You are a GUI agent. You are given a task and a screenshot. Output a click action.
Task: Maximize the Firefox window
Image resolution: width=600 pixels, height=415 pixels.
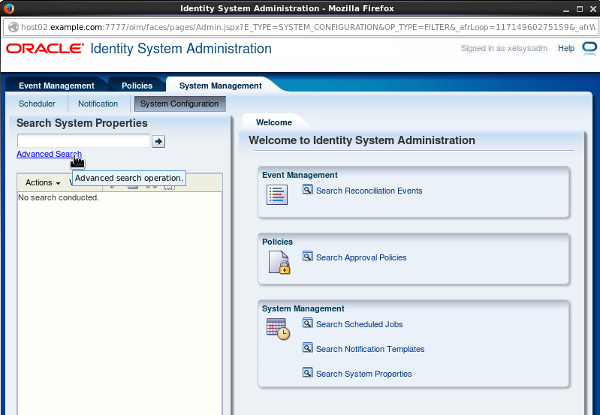[x=580, y=9]
